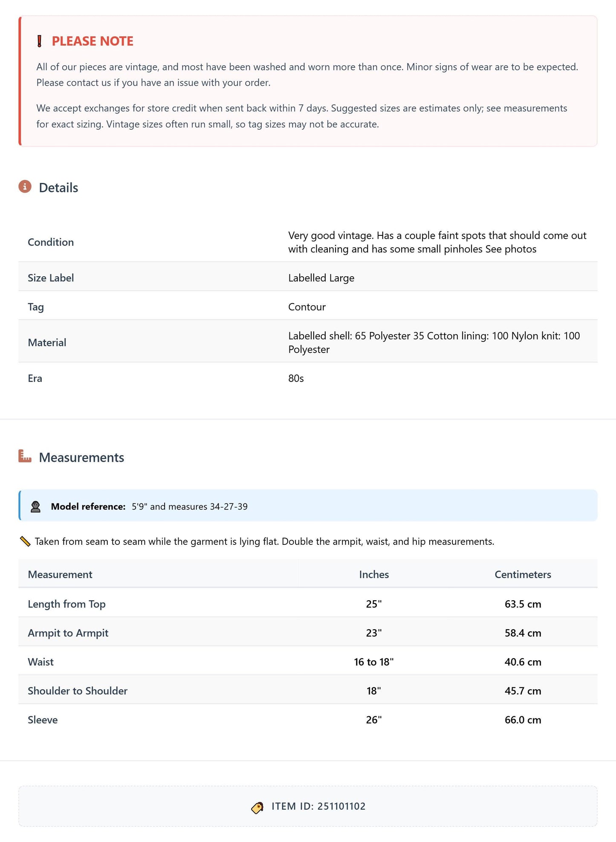616x842 pixels.
Task: Click the Measurements ruler icon
Action: tap(25, 456)
